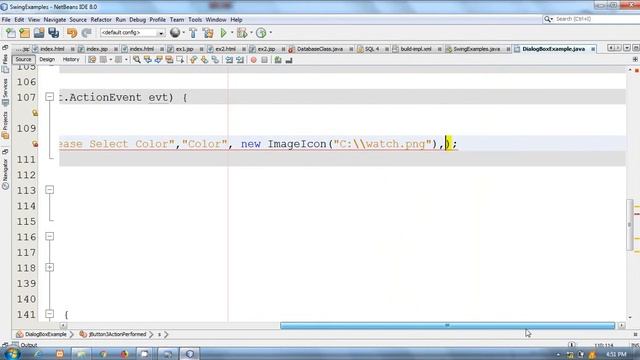Run the project with green play icon
Image resolution: width=640 pixels, height=360 pixels.
[223, 33]
